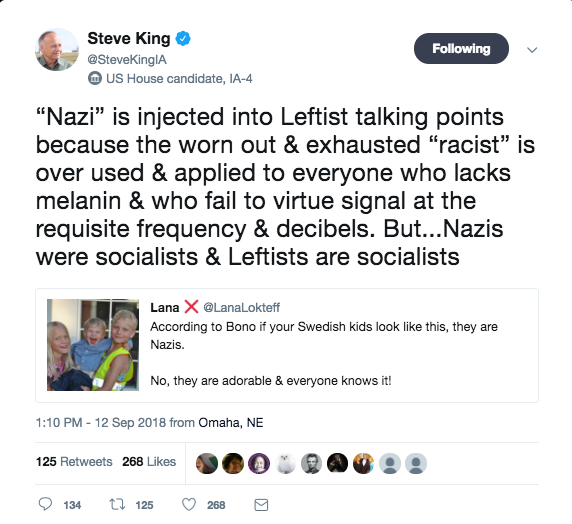Click the last default gray liker avatar
572x524 pixels.
click(416, 463)
